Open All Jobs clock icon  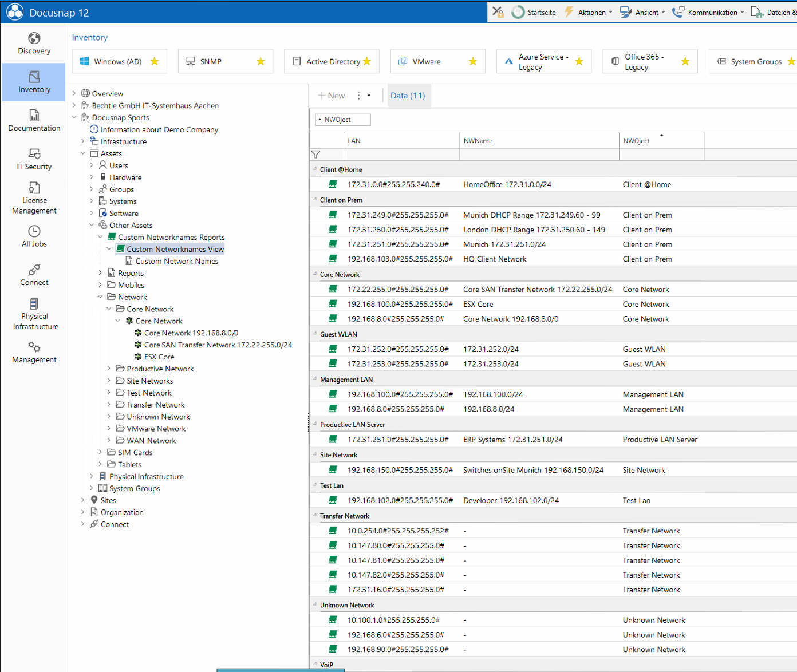(34, 236)
